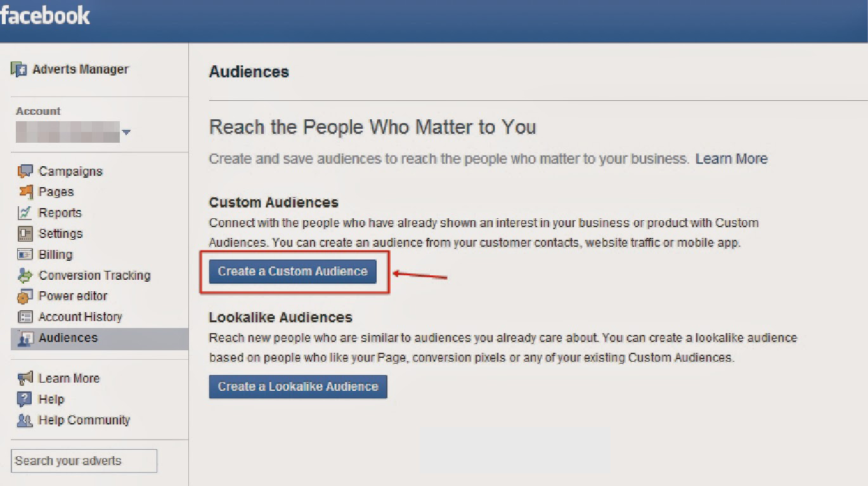Click the Help question mark icon
This screenshot has height=486, width=868.
coord(25,399)
